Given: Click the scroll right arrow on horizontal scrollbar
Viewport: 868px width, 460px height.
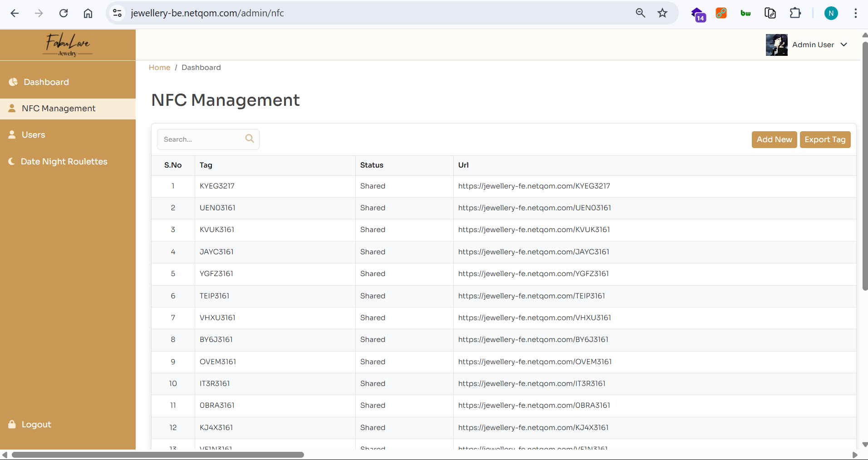Looking at the screenshot, I should (855, 455).
